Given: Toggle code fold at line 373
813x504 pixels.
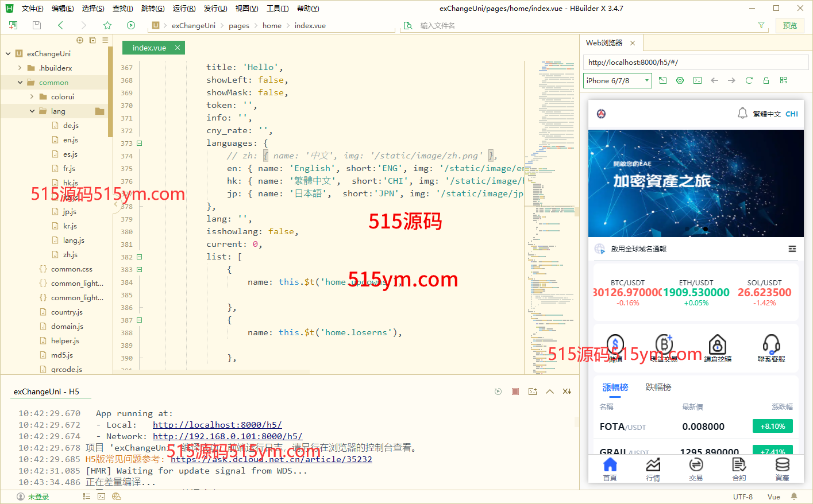Looking at the screenshot, I should pyautogui.click(x=139, y=144).
